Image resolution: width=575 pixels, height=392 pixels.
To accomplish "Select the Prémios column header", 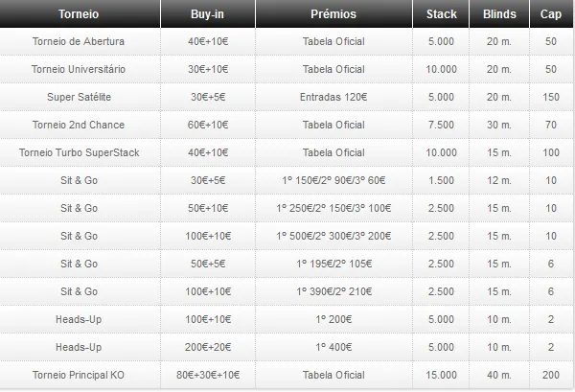I will pyautogui.click(x=333, y=14).
